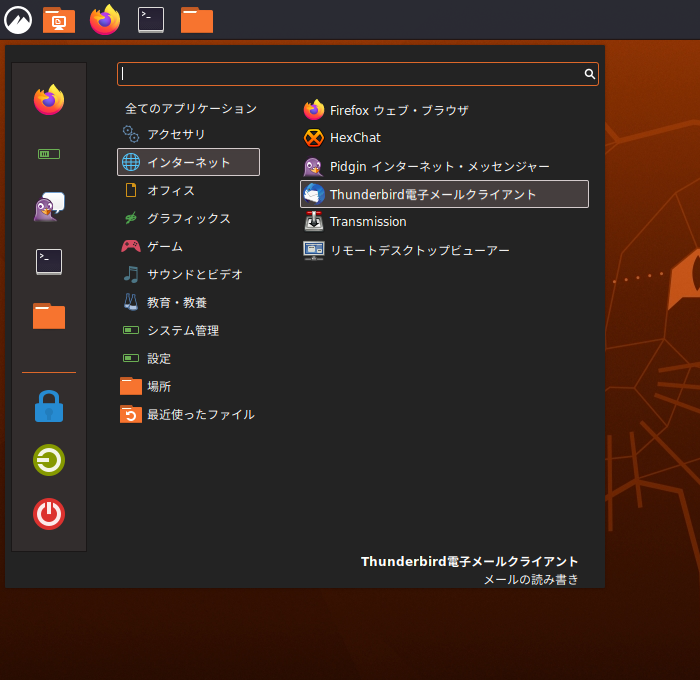Image resolution: width=700 pixels, height=680 pixels.
Task: Launch Pidgin インターネット・メッセンジャー
Action: coord(444,167)
